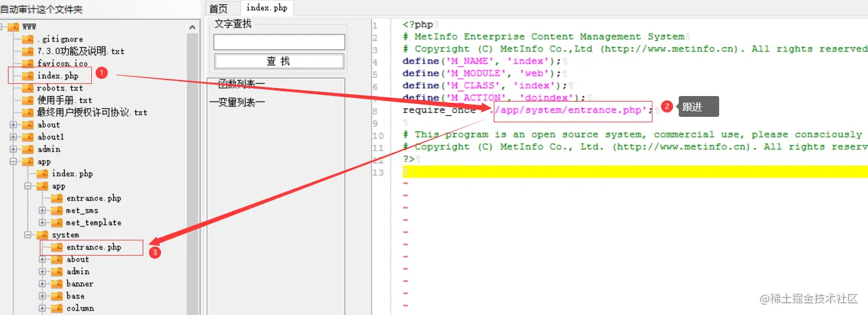
Task: Click the 7.3.0功能及说明.txt file icon
Action: (x=28, y=51)
